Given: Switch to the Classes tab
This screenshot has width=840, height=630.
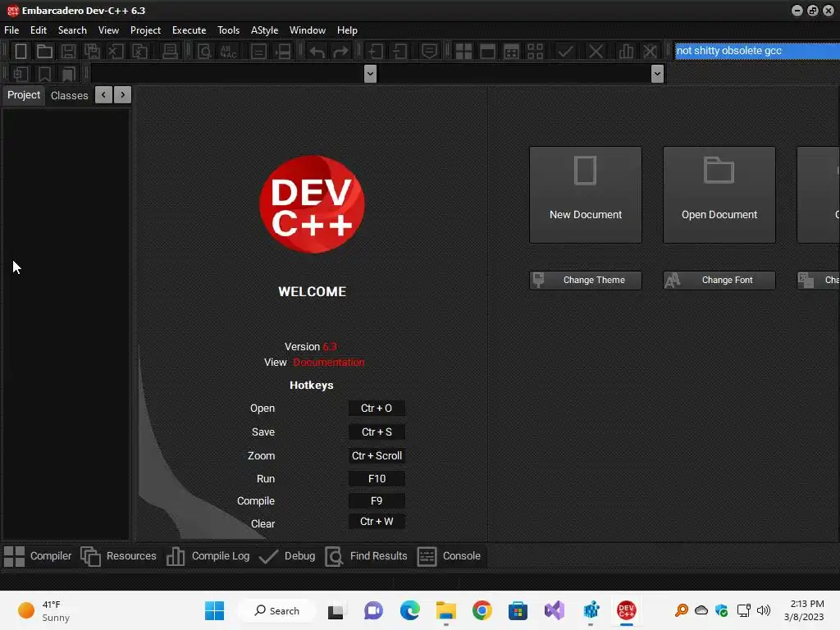Looking at the screenshot, I should point(69,95).
